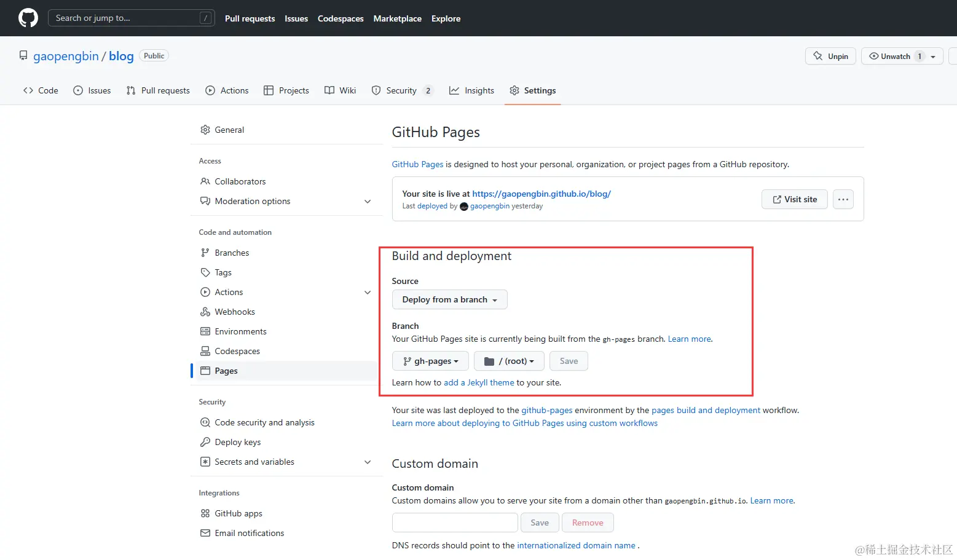Open the Unwatch notifications dropdown arrow
The width and height of the screenshot is (957, 560).
933,57
